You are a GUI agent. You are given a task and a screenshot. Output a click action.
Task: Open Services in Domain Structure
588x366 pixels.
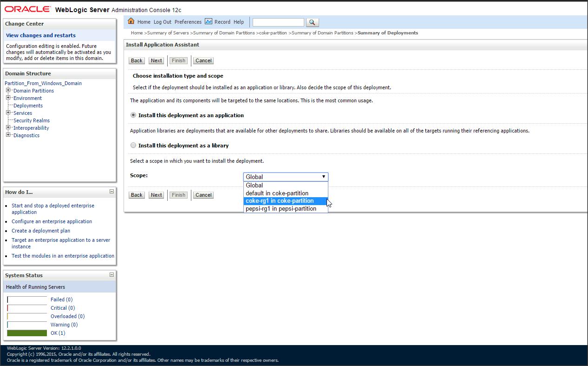[23, 113]
